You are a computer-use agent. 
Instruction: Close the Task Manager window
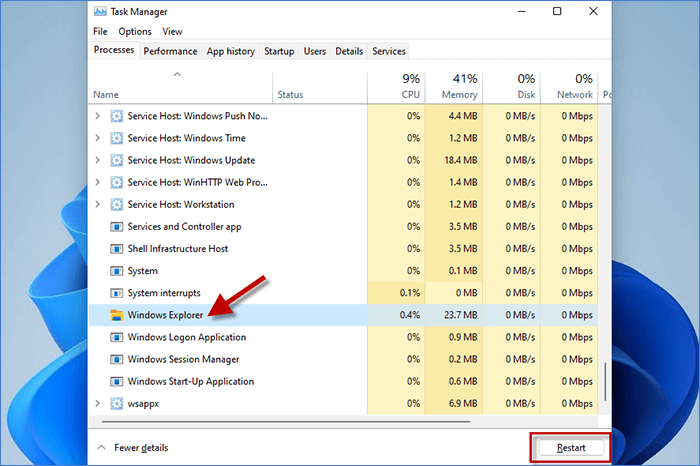pyautogui.click(x=593, y=11)
